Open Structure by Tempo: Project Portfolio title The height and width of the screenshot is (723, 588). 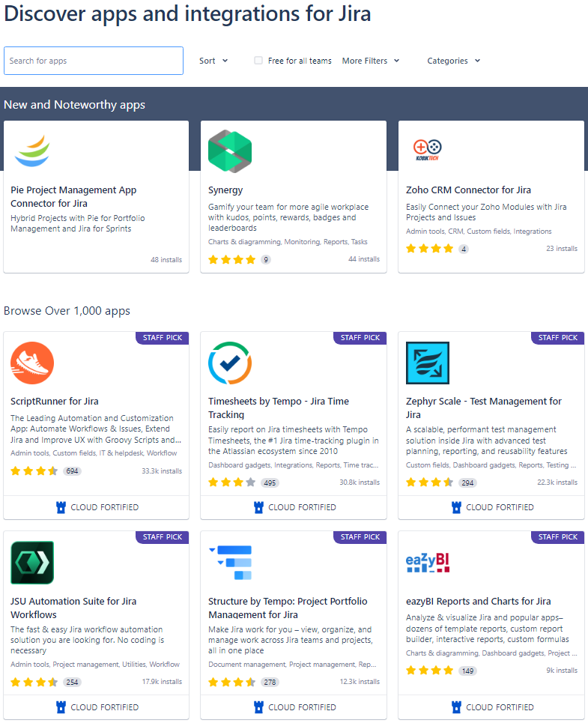click(288, 608)
